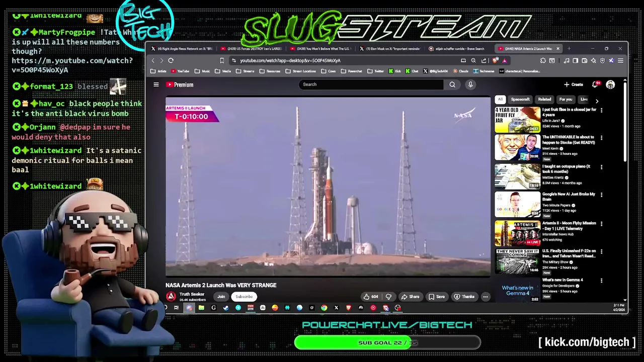
Task: Select the All filter chip
Action: pyautogui.click(x=500, y=100)
